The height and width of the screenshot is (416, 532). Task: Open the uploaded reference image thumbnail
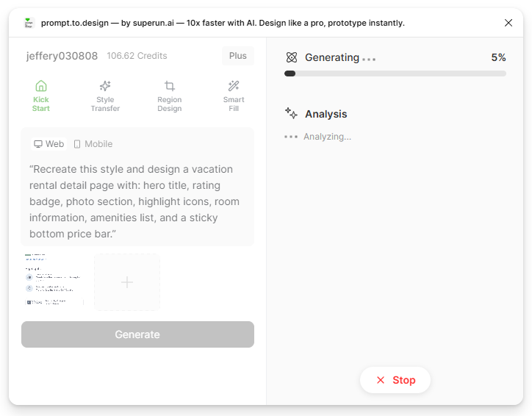pyautogui.click(x=54, y=279)
